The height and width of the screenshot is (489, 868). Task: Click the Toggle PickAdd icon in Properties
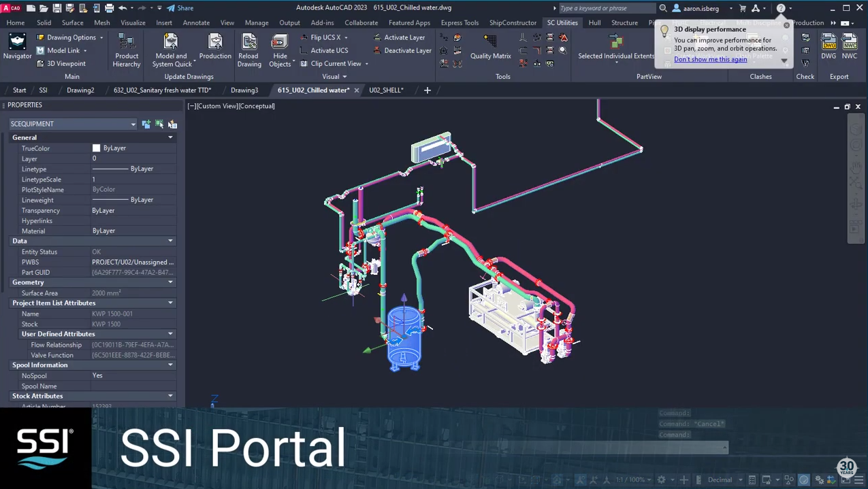[146, 124]
